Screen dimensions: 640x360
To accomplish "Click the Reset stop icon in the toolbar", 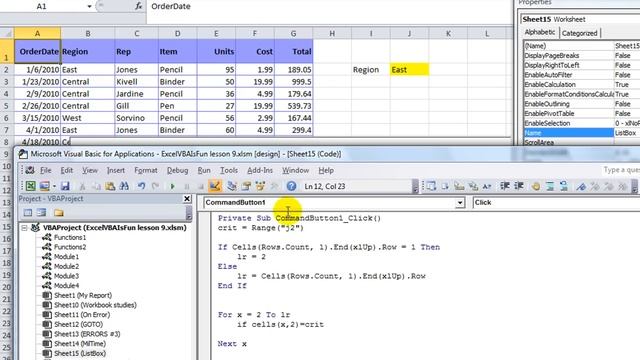I will point(200,186).
